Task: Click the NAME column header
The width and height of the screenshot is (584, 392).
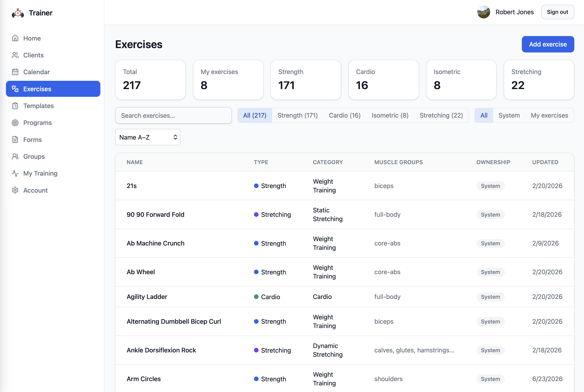Action: click(x=135, y=162)
